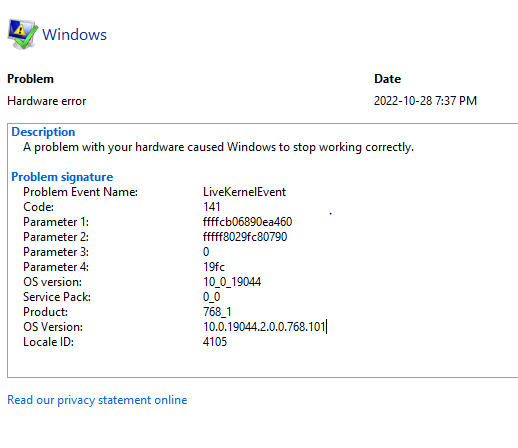Click the Product value 768_1
The width and height of the screenshot is (518, 448).
(217, 312)
